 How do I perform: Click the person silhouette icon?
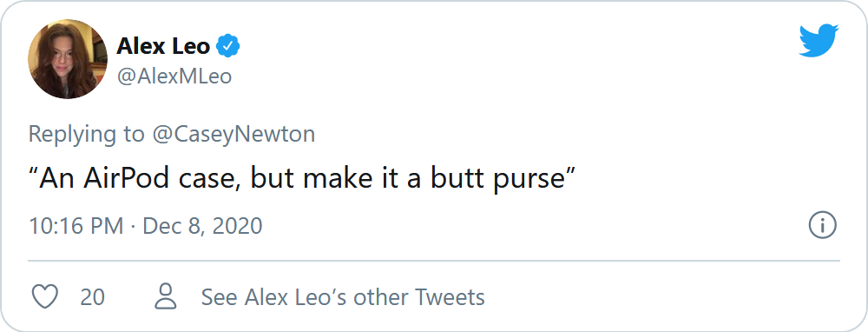tap(166, 296)
